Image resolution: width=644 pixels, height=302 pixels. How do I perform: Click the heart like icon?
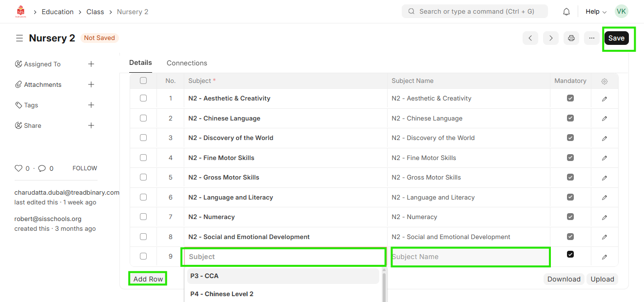[19, 168]
